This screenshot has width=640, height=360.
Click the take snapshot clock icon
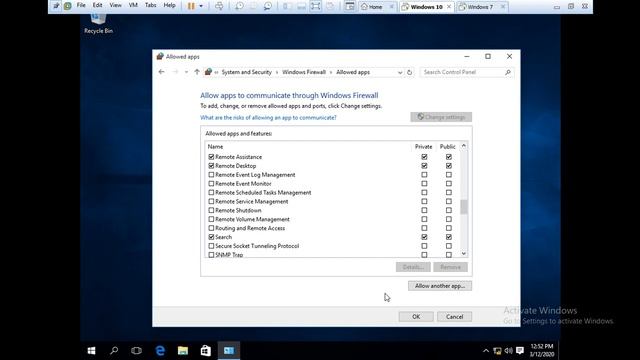tap(240, 6)
